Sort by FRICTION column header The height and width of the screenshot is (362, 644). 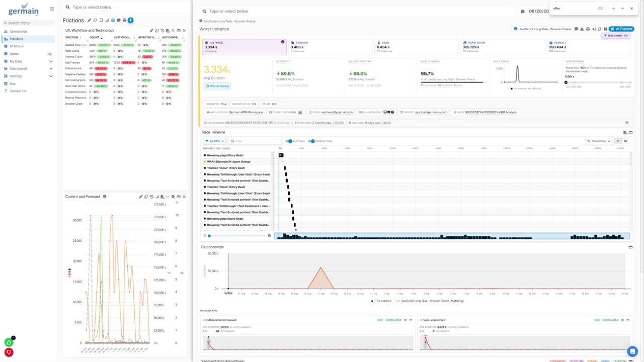[73, 38]
